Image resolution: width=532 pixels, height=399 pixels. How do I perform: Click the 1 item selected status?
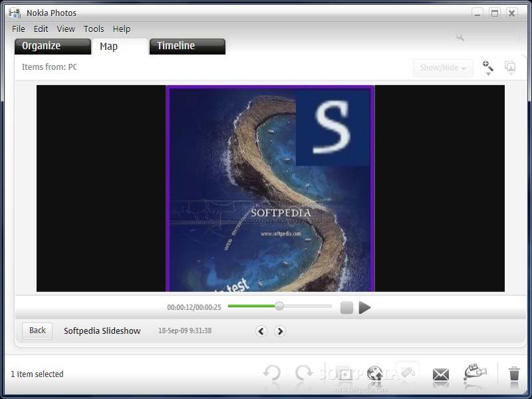[37, 374]
